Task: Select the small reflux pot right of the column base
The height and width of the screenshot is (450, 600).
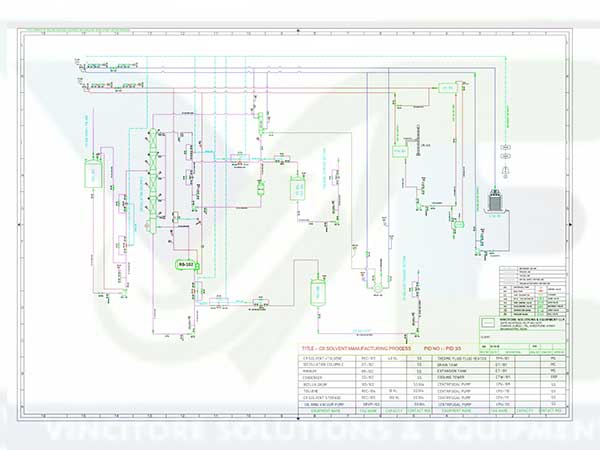Action: [x=176, y=217]
